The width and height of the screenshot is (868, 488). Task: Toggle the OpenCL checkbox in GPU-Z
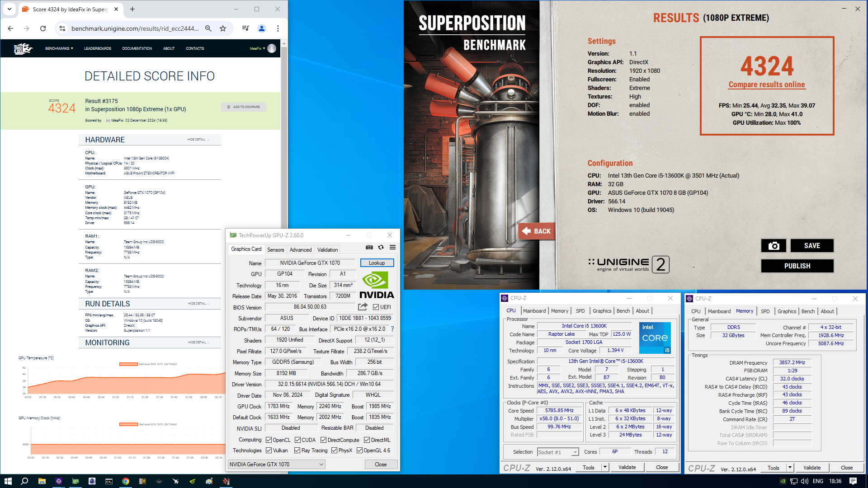coord(269,440)
